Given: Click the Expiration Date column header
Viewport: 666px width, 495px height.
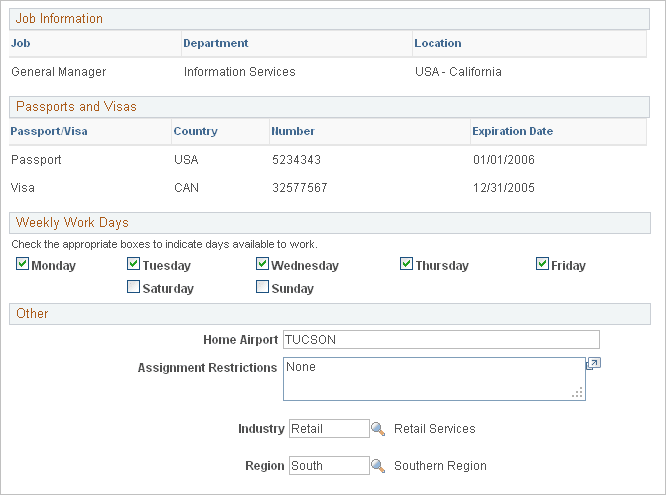Looking at the screenshot, I should (512, 131).
